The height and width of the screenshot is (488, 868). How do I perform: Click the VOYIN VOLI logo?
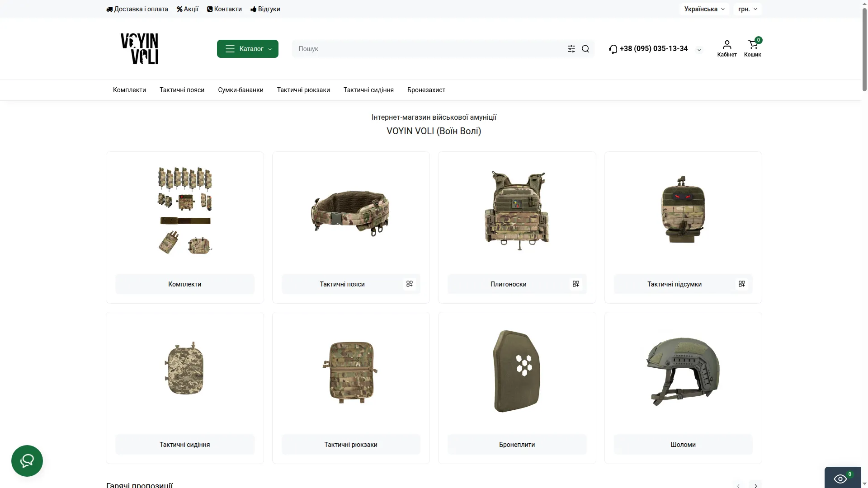139,48
